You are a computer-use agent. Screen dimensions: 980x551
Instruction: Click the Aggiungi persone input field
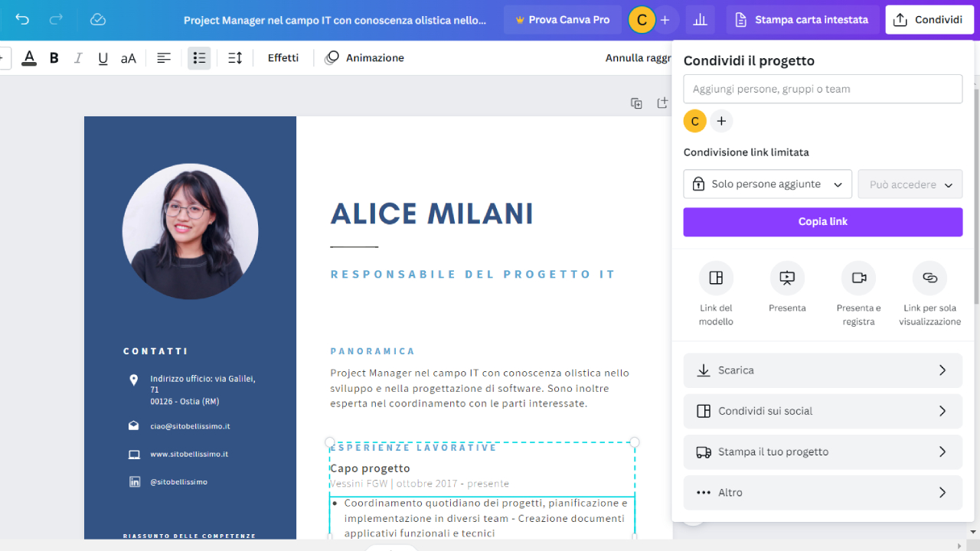click(822, 90)
